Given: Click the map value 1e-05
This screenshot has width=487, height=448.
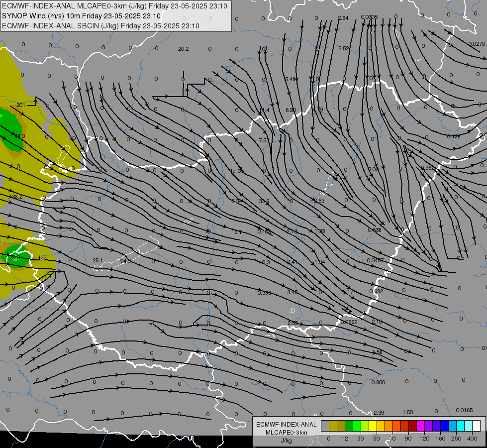Looking at the screenshot, I should pos(237,171).
